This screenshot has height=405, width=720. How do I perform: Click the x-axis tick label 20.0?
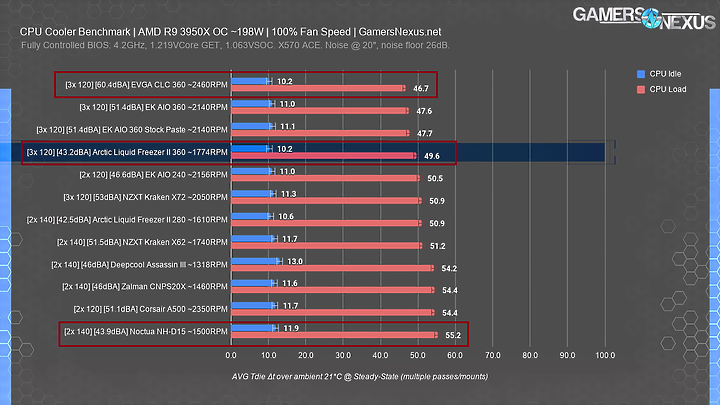[306, 355]
